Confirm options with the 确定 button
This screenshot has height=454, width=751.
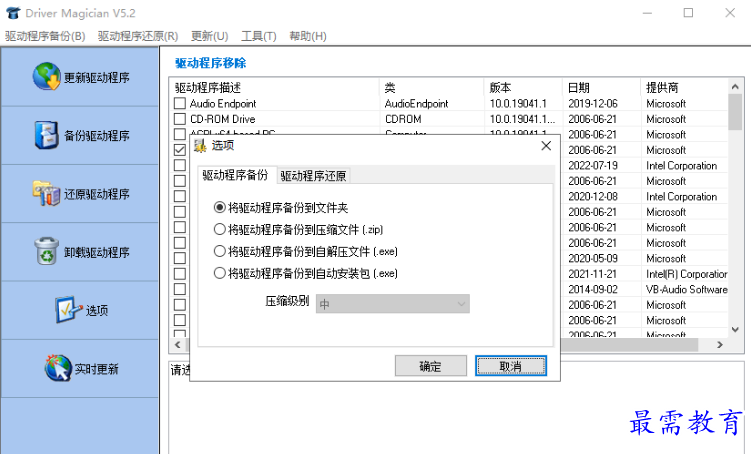[x=431, y=366]
